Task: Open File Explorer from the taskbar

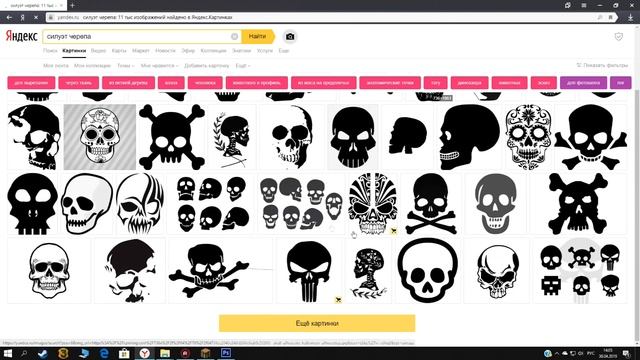Action: click(165, 353)
